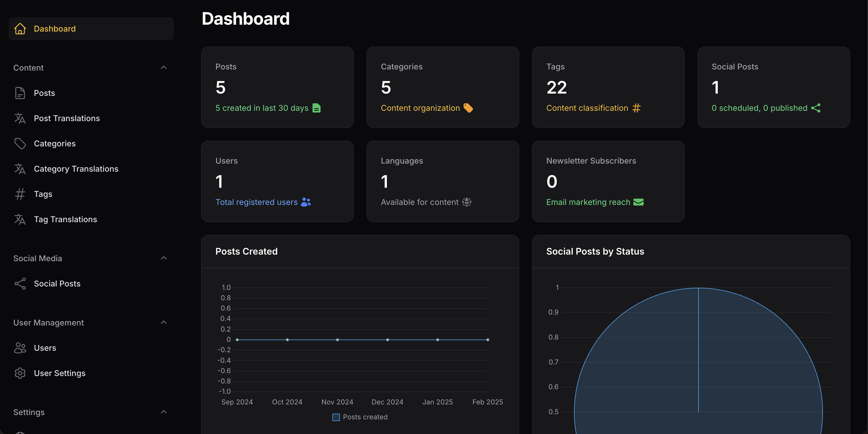Click the Post Translations language icon

[x=20, y=118]
